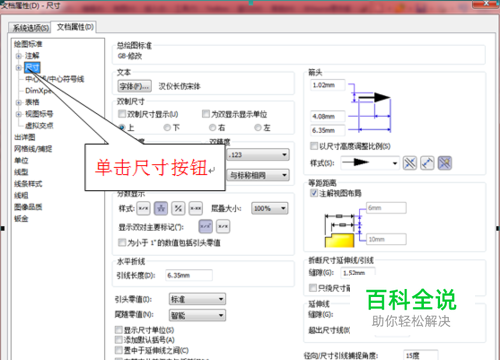Click the 6.35mm arrow length field
Viewport: 500px width, 360px height.
pos(328,130)
